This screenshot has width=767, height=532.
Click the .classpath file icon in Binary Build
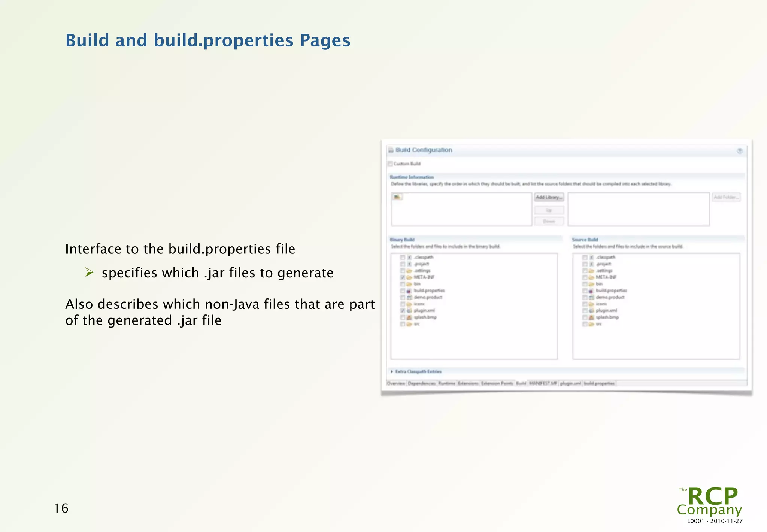coord(409,257)
